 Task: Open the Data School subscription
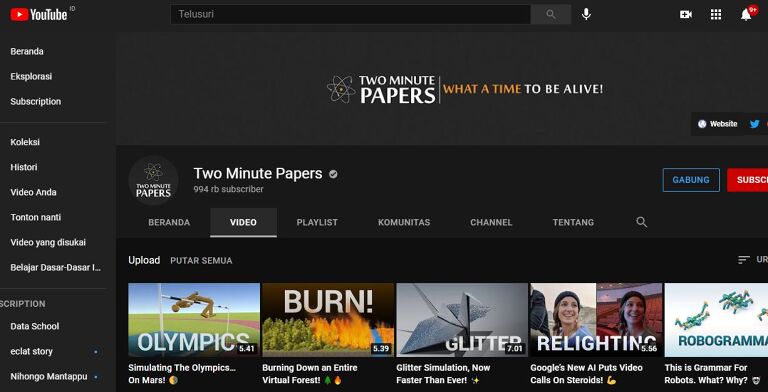(x=35, y=326)
